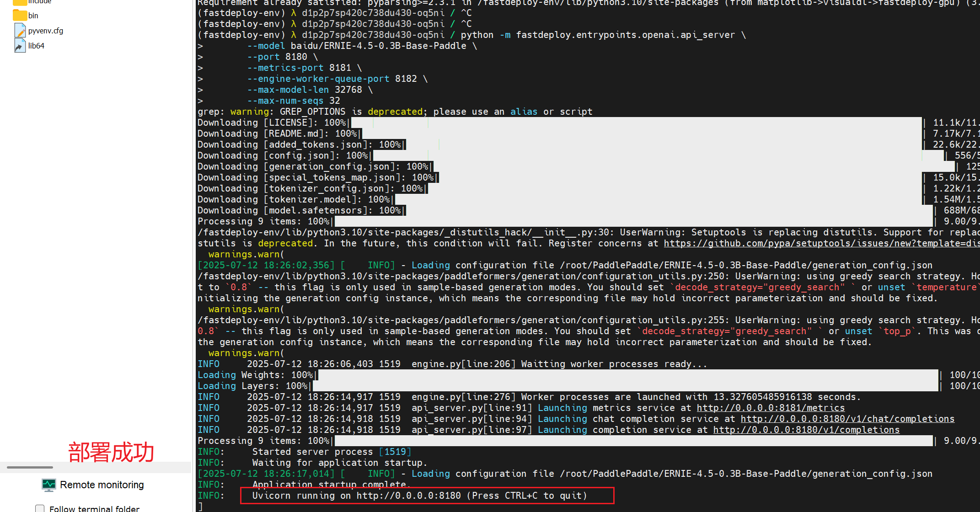Open the metrics service URL on port 8181
This screenshot has height=512, width=980.
click(x=771, y=408)
